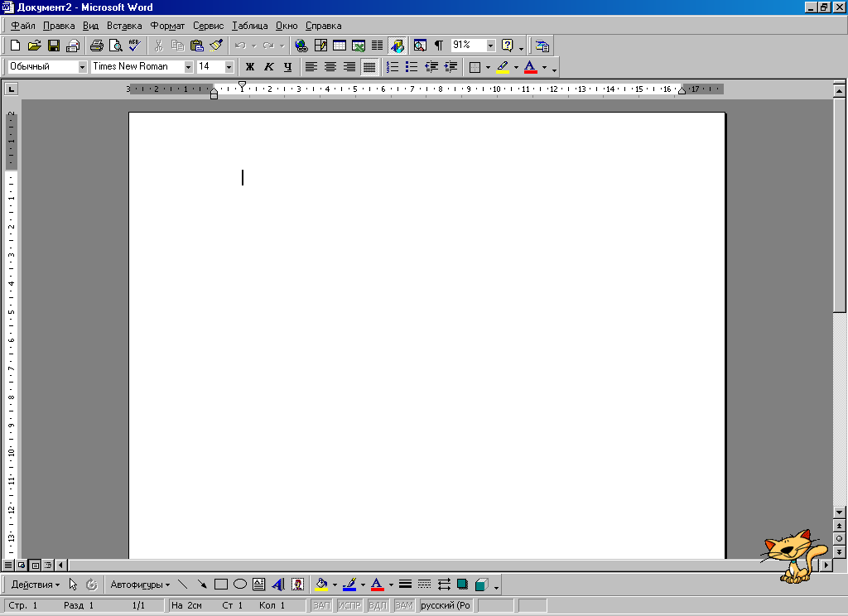Open the Формат menu
The width and height of the screenshot is (848, 616).
coord(167,26)
